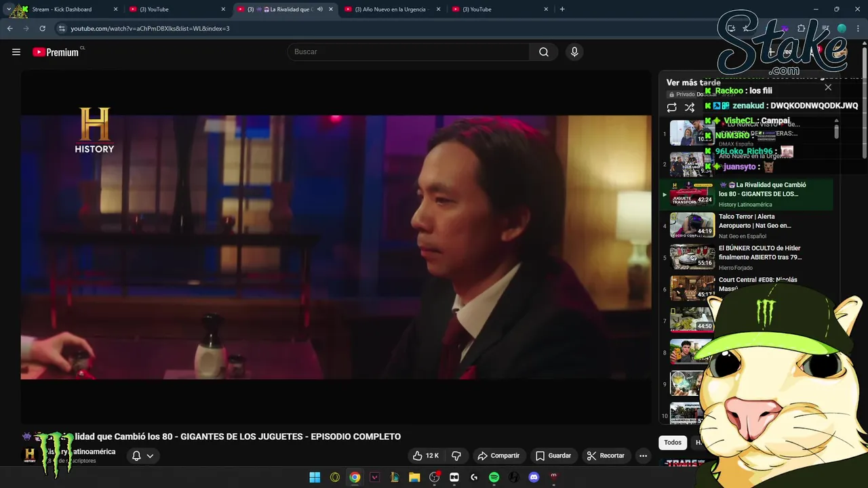Go to YouTube Premium home logo

[57, 52]
